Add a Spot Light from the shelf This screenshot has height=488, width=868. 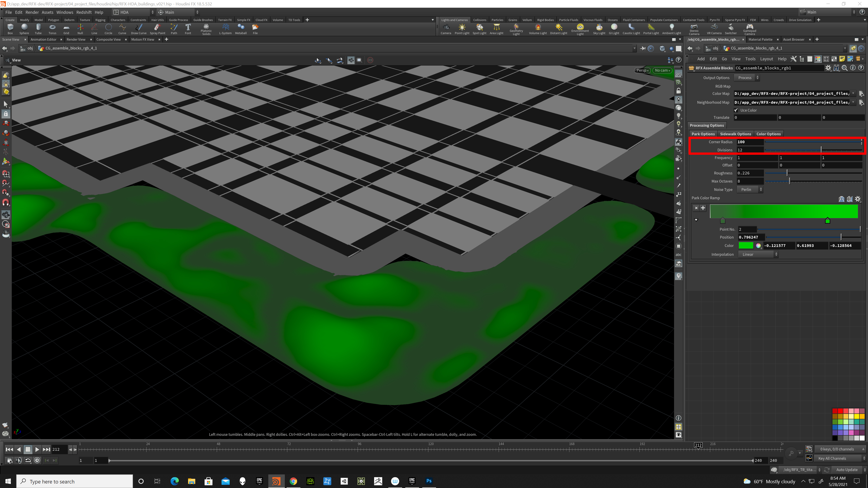point(479,29)
